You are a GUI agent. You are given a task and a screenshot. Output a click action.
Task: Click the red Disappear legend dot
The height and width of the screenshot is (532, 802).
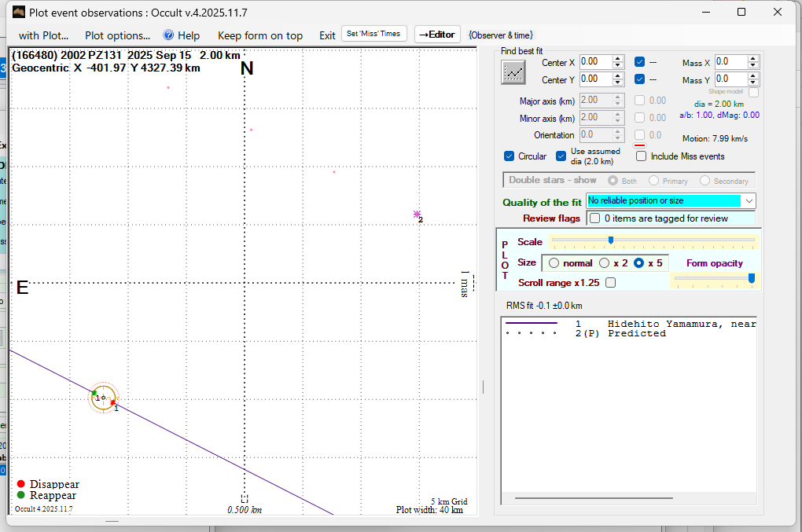coord(21,484)
